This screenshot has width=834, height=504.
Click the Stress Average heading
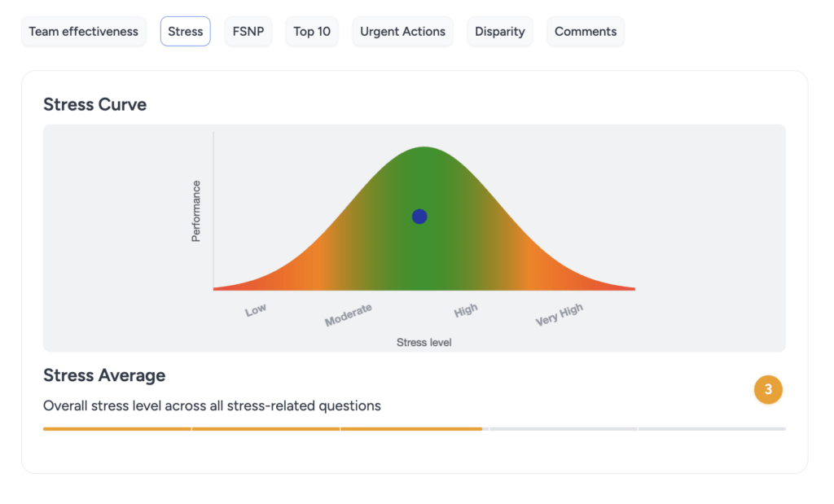coord(103,375)
